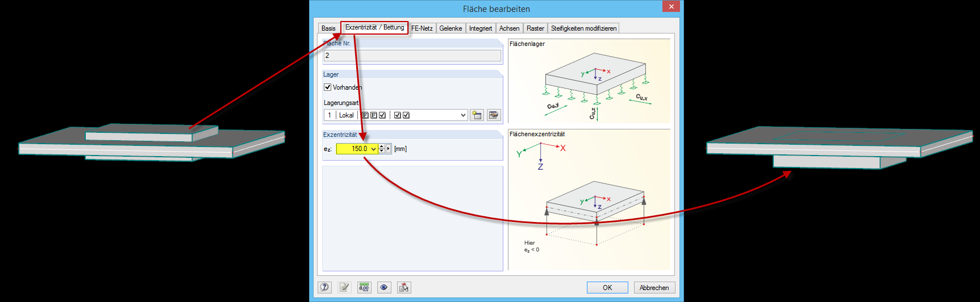The height and width of the screenshot is (302, 980).
Task: Click the Lager section header
Action: [x=412, y=74]
